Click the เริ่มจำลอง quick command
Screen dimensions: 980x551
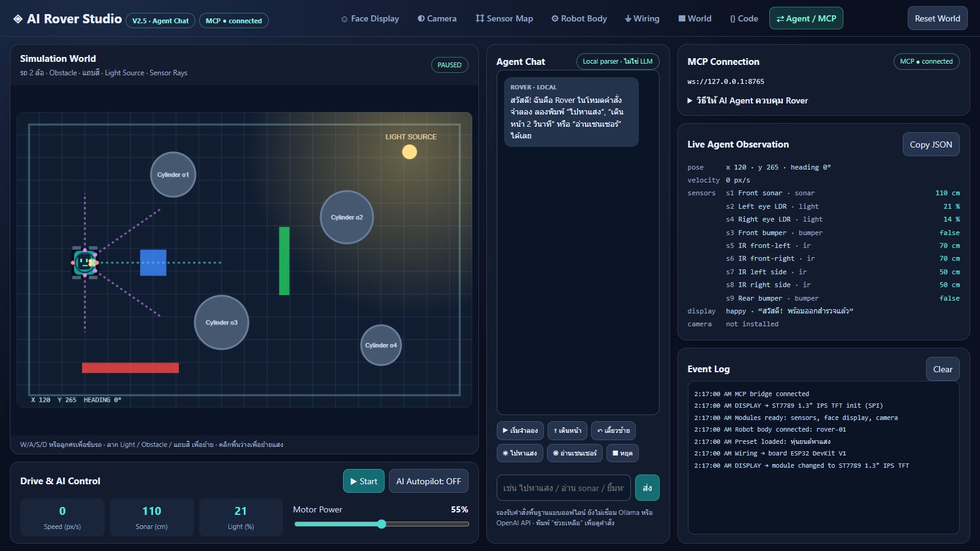click(x=520, y=430)
